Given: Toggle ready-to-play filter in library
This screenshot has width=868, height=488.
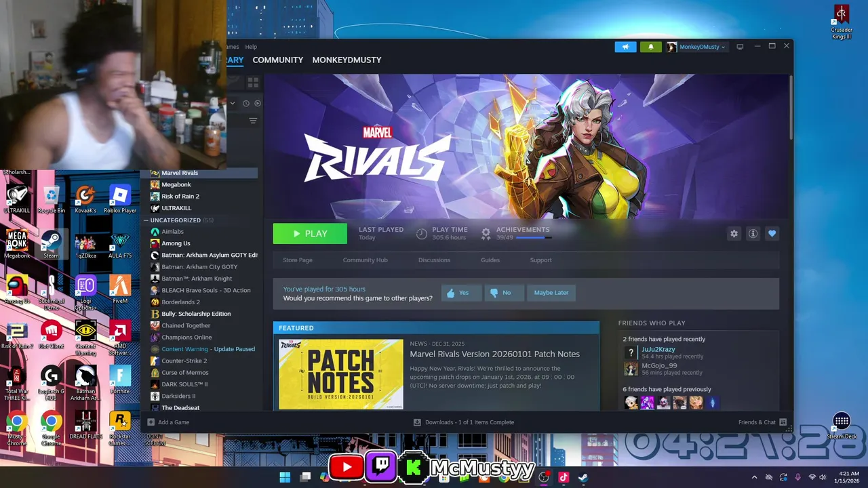Looking at the screenshot, I should [x=257, y=103].
